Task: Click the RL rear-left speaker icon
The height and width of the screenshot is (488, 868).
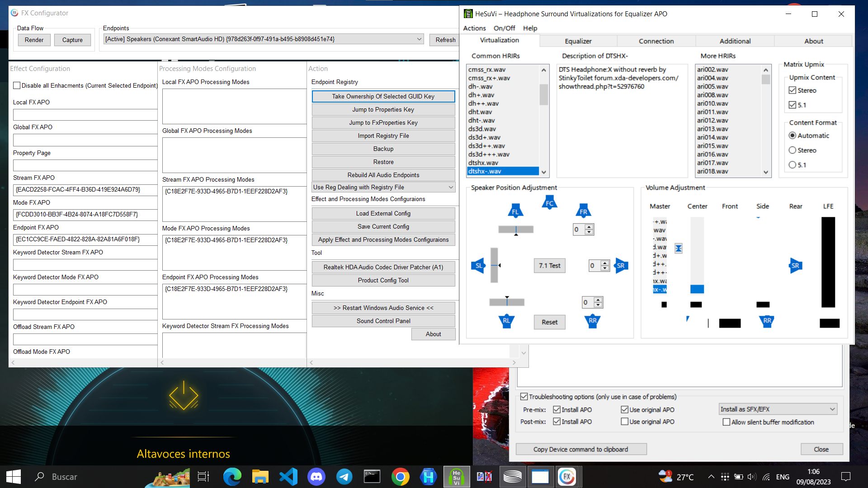Action: (506, 321)
